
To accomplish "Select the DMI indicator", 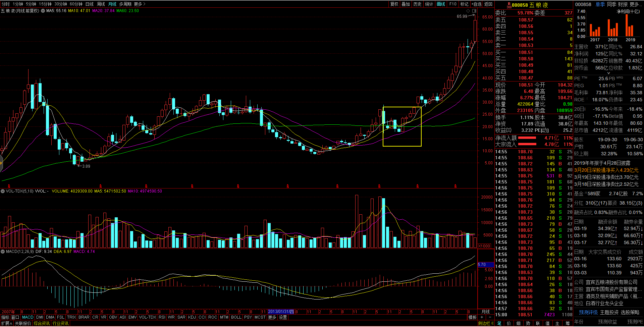I will tap(40, 317).
